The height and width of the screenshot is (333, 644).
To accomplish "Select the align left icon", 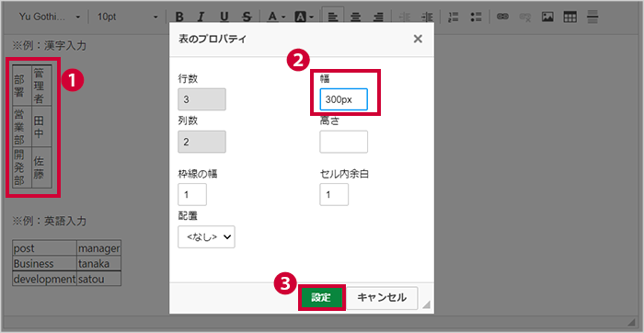I will pyautogui.click(x=333, y=17).
